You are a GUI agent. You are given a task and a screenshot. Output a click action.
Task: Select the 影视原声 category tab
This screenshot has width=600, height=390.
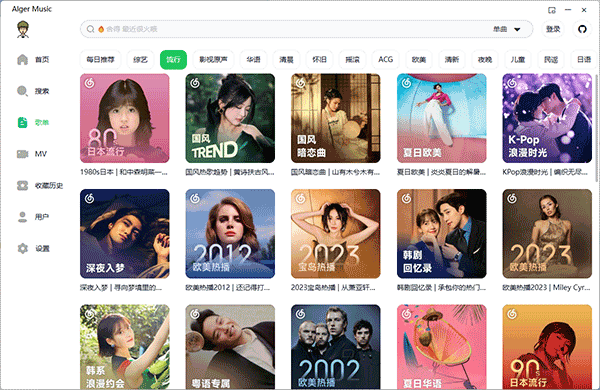click(x=213, y=60)
